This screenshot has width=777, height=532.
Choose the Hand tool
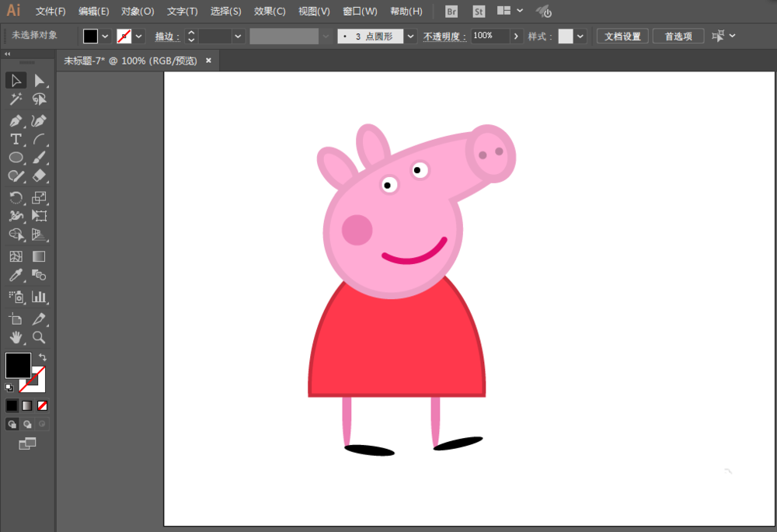coord(16,338)
